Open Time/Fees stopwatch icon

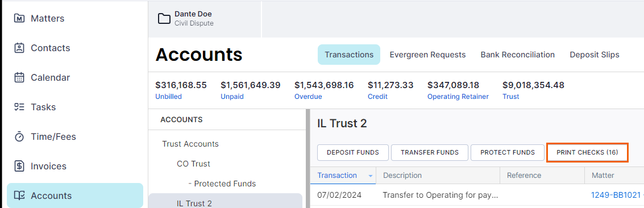pos(19,136)
